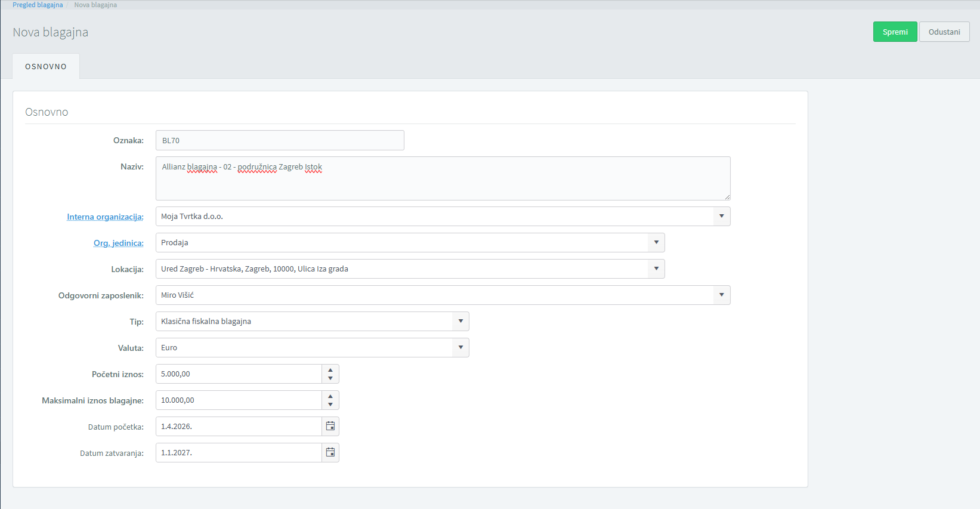Expand the Lokacija dropdown list

coord(656,269)
